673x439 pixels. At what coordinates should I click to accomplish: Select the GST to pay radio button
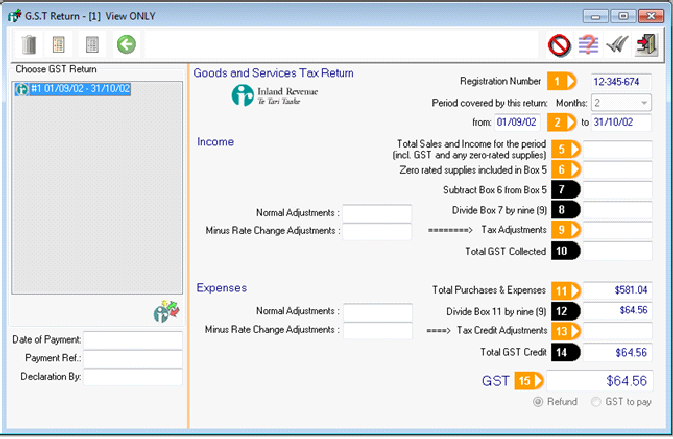click(598, 402)
